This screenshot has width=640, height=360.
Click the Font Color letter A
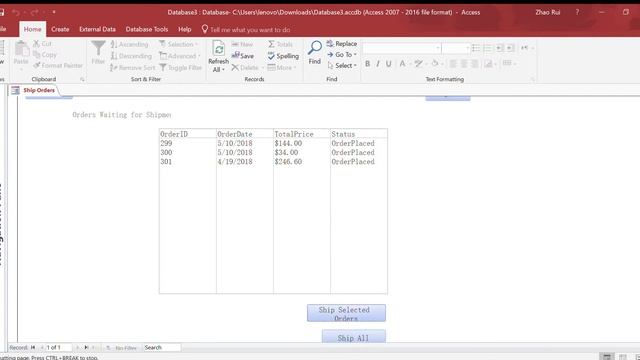(402, 64)
